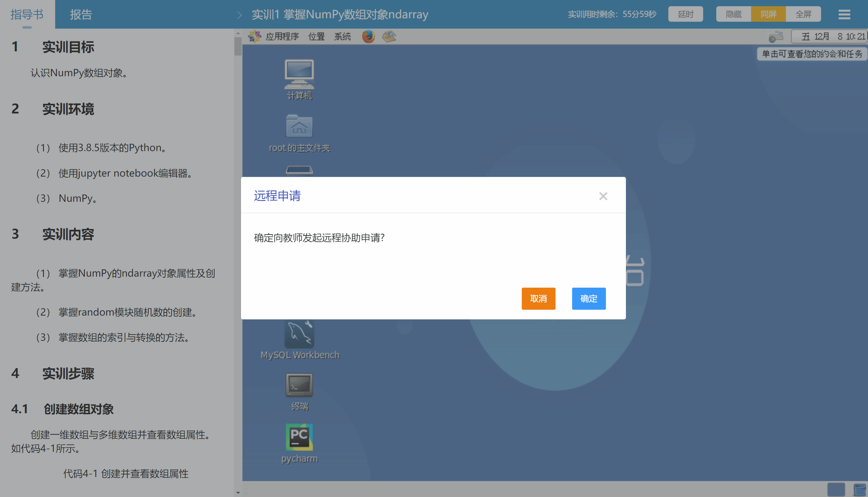The image size is (868, 497).
Task: Click the network status tray icon
Action: [x=776, y=37]
